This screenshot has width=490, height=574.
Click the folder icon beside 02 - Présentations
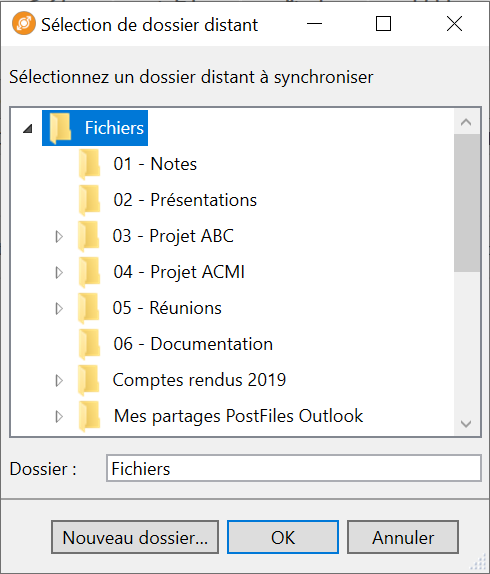click(89, 200)
